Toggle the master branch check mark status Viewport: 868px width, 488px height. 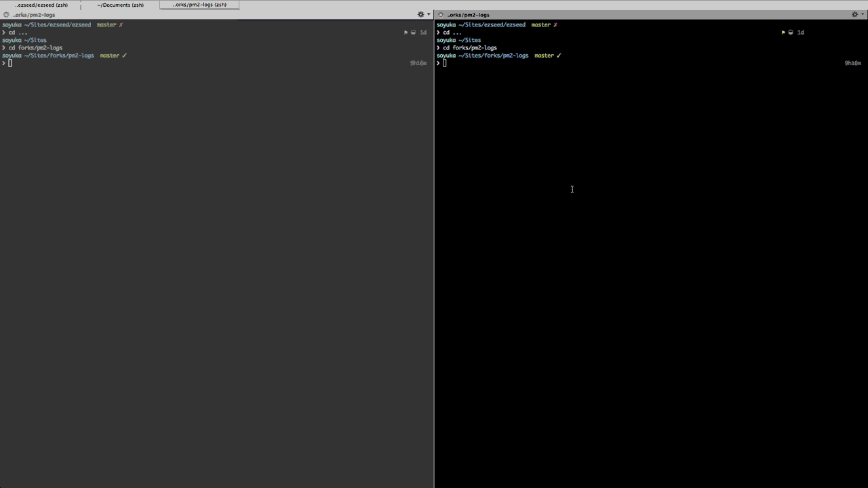tap(123, 55)
